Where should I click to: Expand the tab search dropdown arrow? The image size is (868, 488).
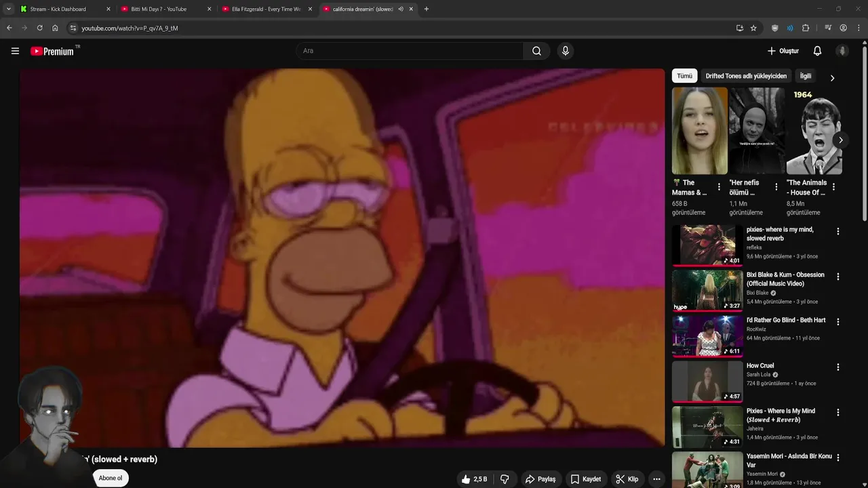click(x=8, y=9)
